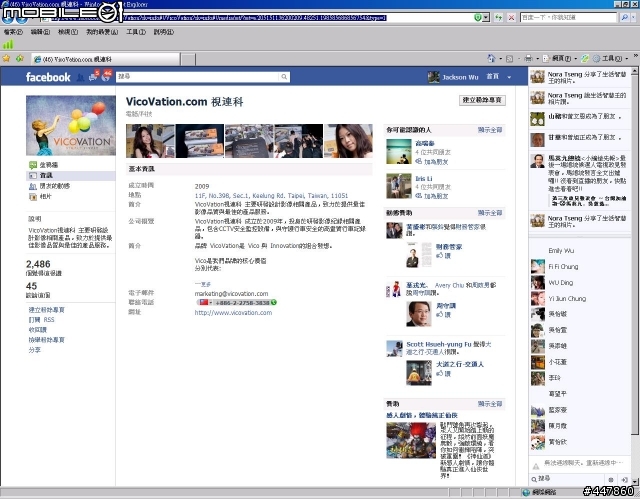Click the add friend icon under Iris Li
The image size is (640, 499).
coord(418,196)
